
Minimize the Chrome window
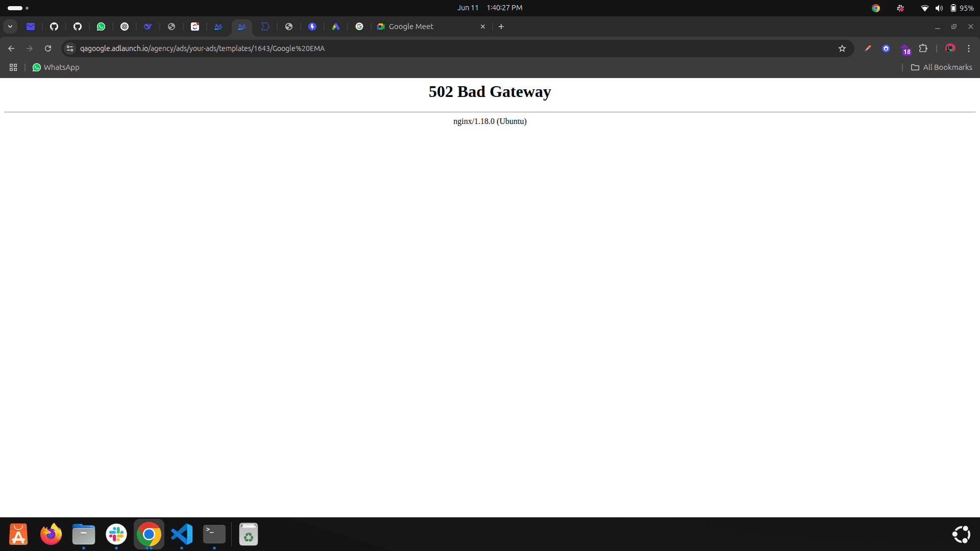click(x=938, y=27)
